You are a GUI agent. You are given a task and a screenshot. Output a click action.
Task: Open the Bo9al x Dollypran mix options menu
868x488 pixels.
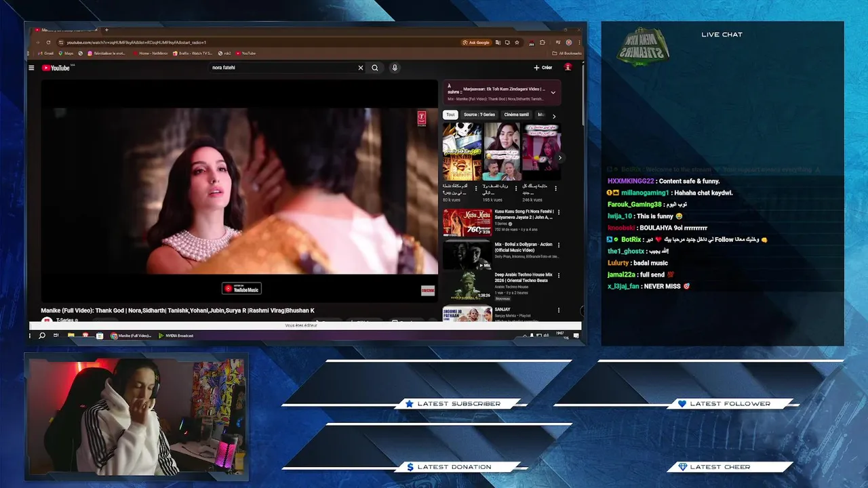coord(558,245)
